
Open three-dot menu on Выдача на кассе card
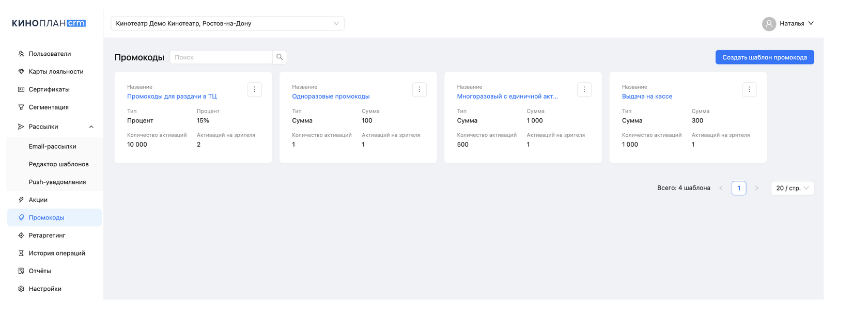pyautogui.click(x=749, y=89)
